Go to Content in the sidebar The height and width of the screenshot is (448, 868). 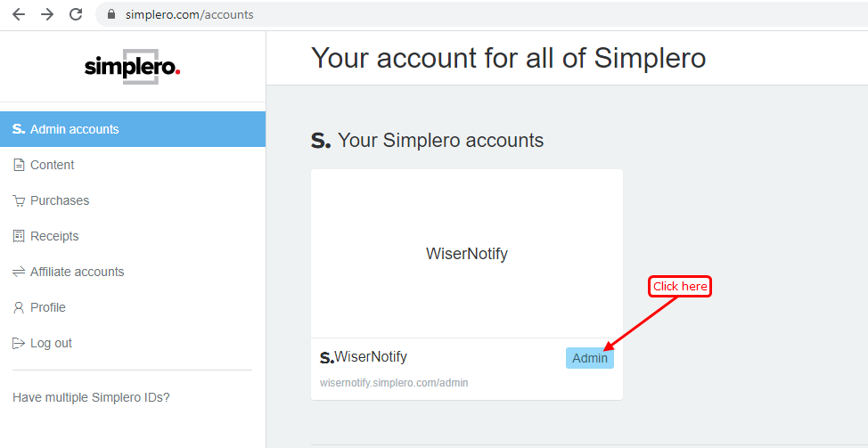(53, 165)
